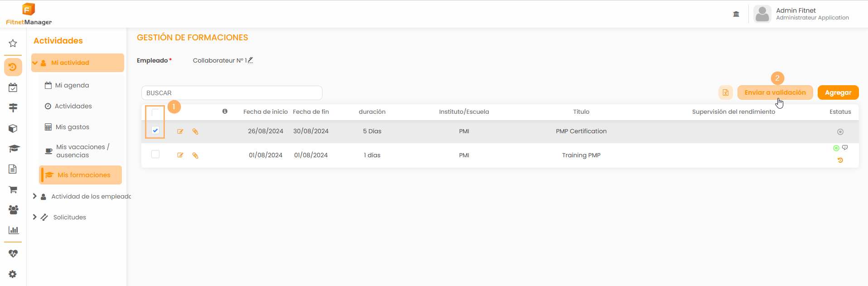Click the history icon in Training PMP status
The image size is (868, 286).
click(840, 160)
